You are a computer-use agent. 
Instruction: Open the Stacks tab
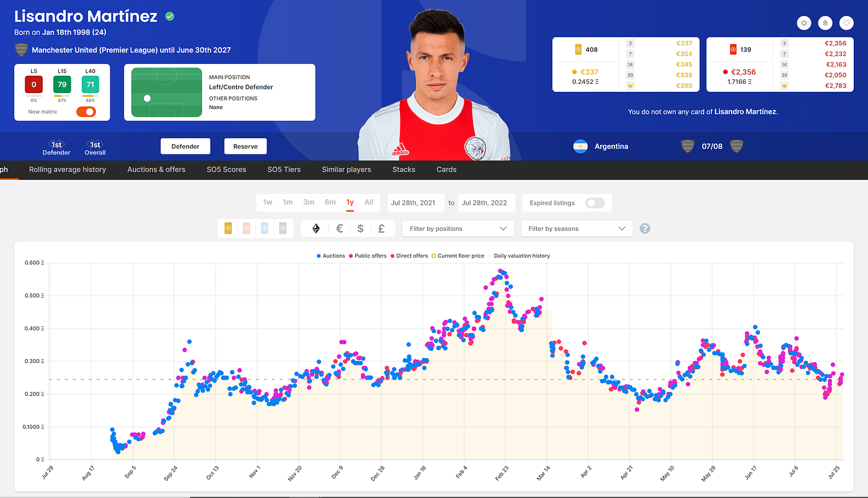[x=404, y=169]
